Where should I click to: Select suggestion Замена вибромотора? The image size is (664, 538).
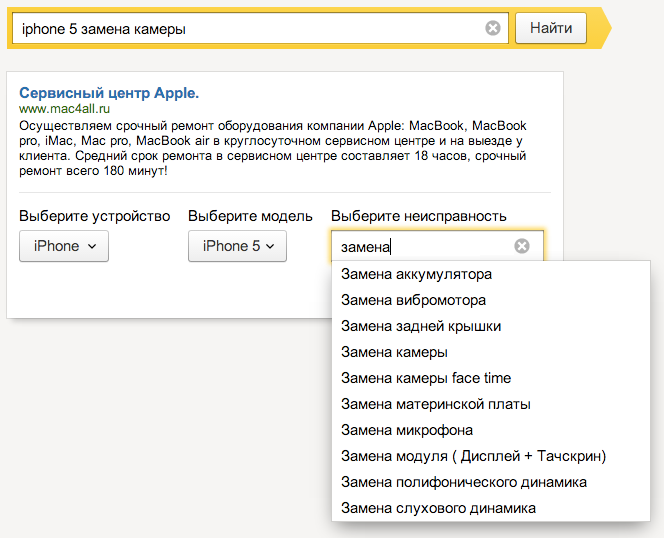pos(491,300)
